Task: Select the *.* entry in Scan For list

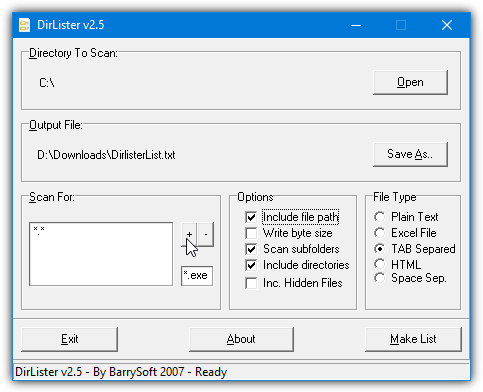Action: tap(39, 230)
